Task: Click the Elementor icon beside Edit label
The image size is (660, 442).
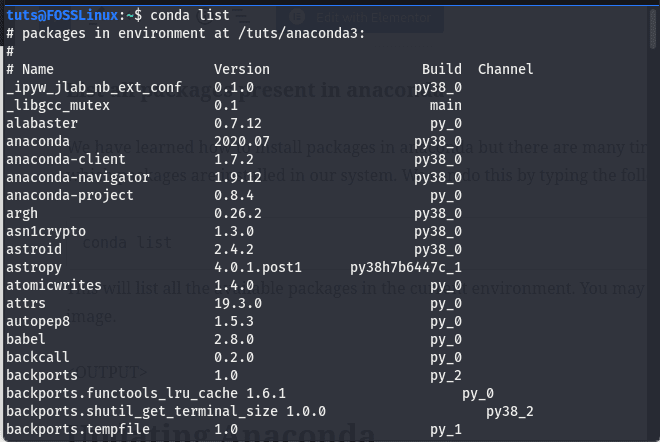Action: tap(297, 17)
